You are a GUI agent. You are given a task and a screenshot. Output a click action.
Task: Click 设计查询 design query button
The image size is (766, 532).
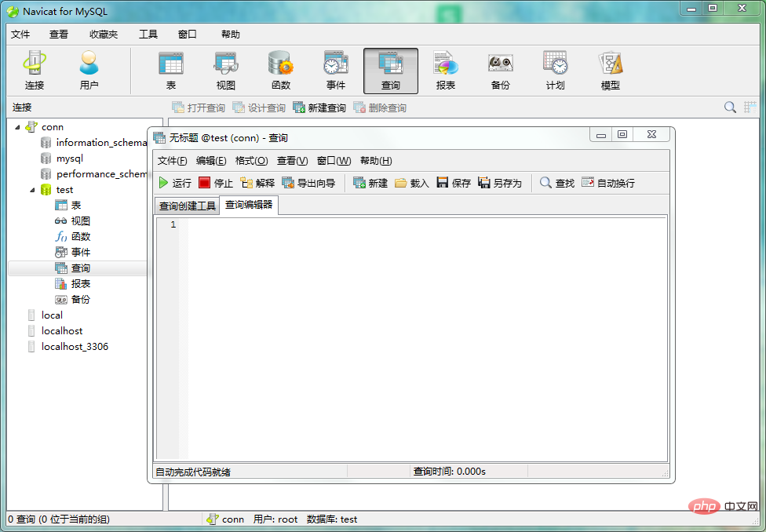(259, 107)
